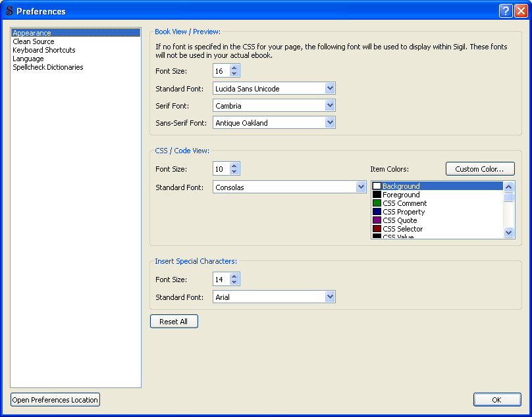Open the Sans-Serif Font dropdown

tap(330, 122)
